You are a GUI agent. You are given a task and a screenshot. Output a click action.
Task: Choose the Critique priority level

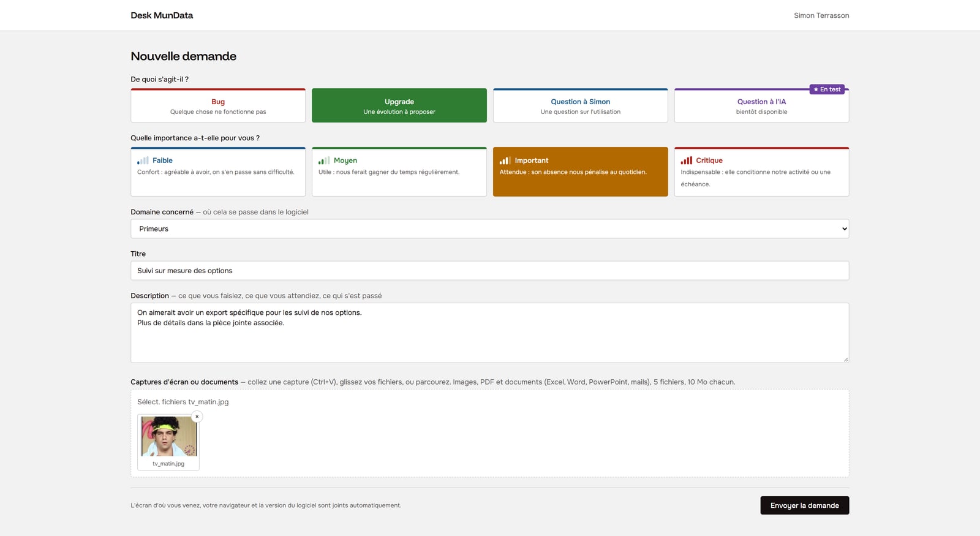click(762, 172)
